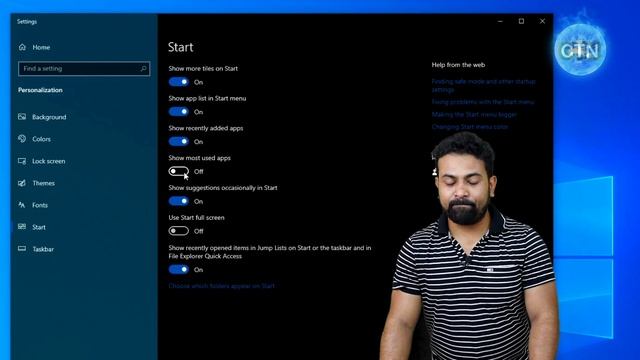Go to Settings Home via house icon
This screenshot has height=360, width=640.
(22, 47)
